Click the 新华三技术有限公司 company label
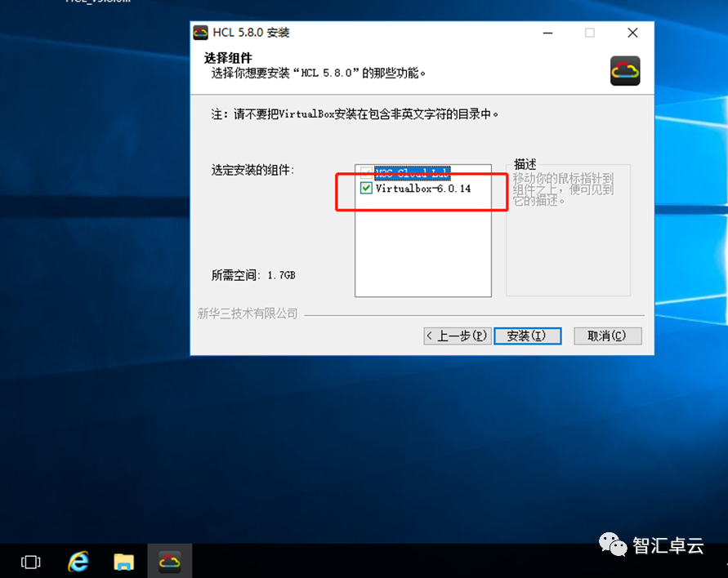The image size is (728, 578). click(248, 313)
